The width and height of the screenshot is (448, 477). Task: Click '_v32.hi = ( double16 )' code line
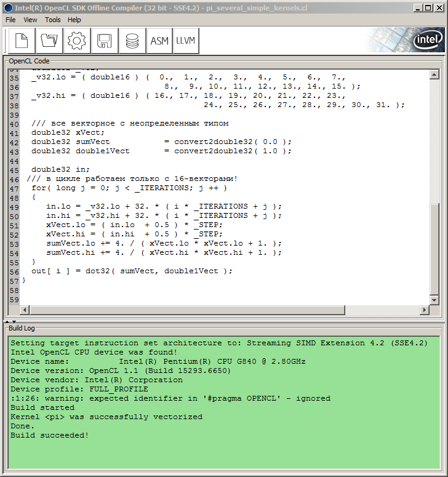pyautogui.click(x=188, y=96)
